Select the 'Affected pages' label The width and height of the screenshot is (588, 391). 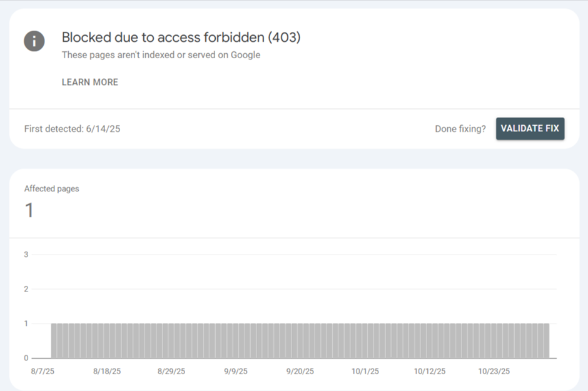point(51,188)
